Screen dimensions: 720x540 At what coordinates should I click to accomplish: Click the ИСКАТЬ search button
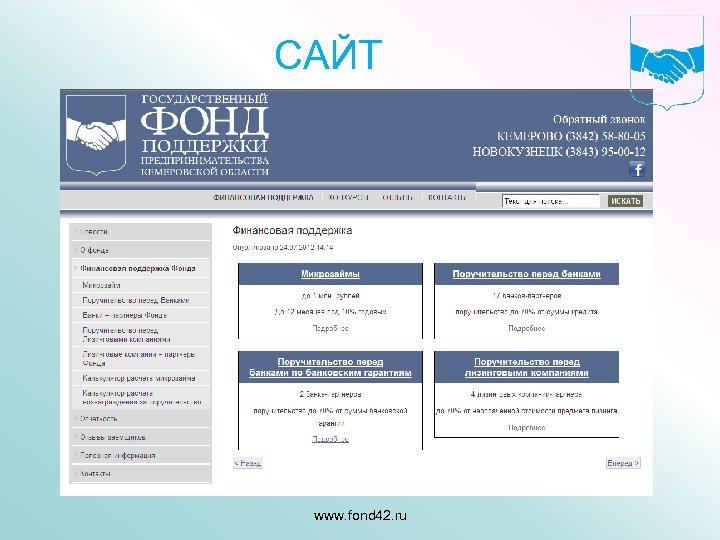[625, 201]
